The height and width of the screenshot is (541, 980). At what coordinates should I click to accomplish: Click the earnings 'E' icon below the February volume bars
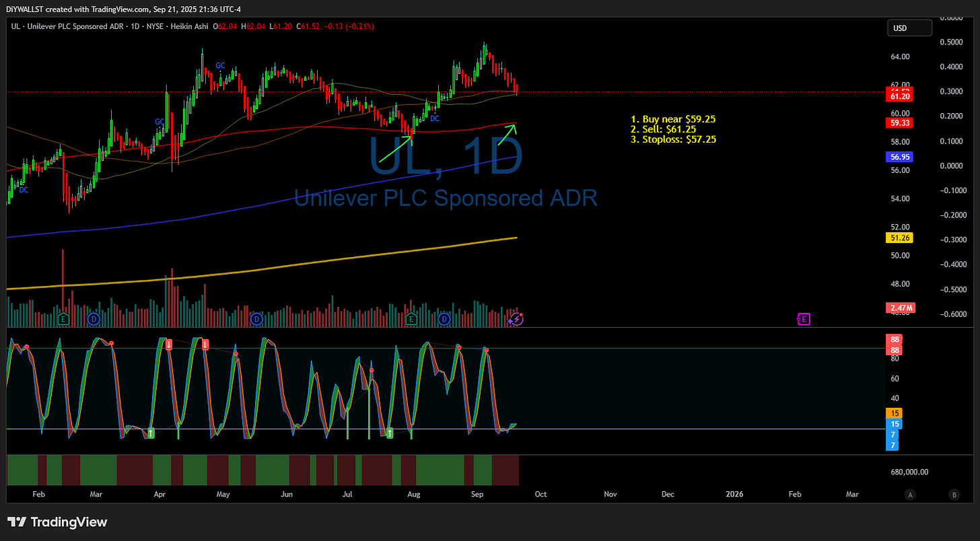pos(63,320)
